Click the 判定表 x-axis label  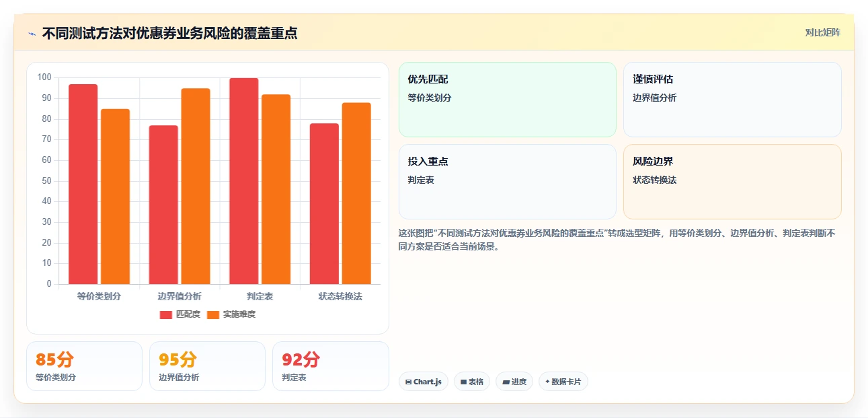260,296
